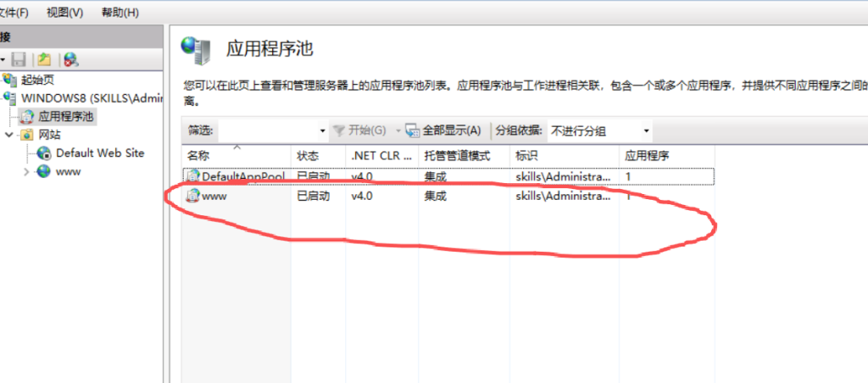This screenshot has height=383, width=868.
Task: Click the 开始(G) go button
Action: [359, 130]
